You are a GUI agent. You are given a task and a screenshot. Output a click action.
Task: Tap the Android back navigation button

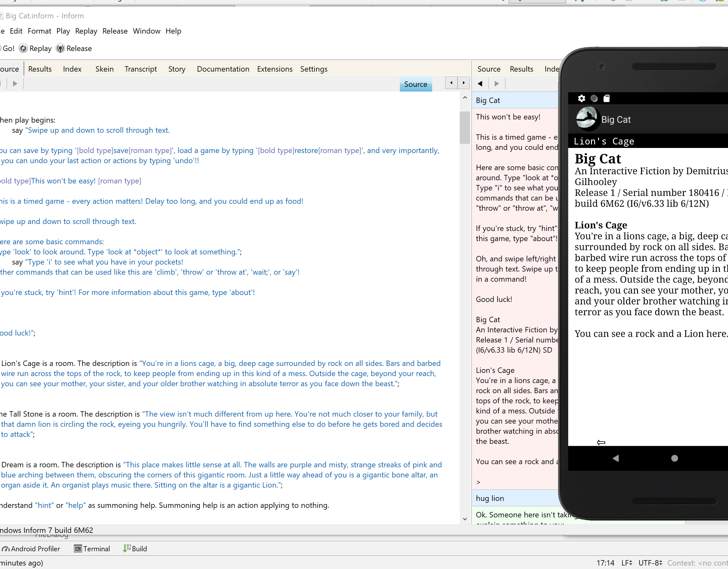point(616,458)
